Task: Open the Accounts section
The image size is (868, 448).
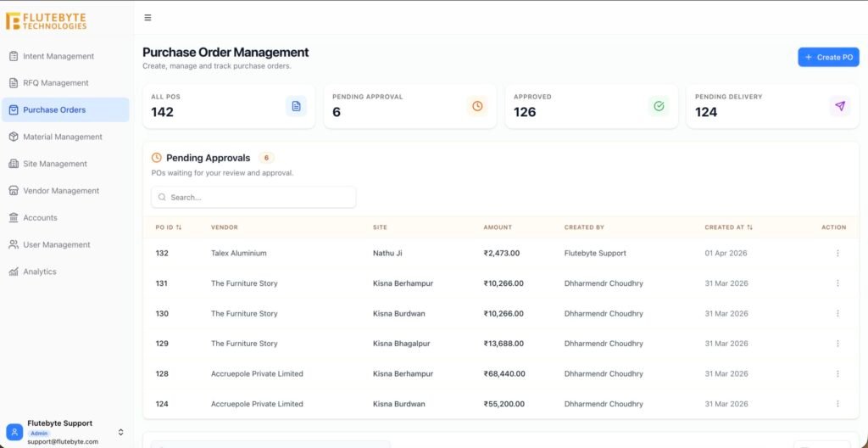Action: click(x=65, y=218)
